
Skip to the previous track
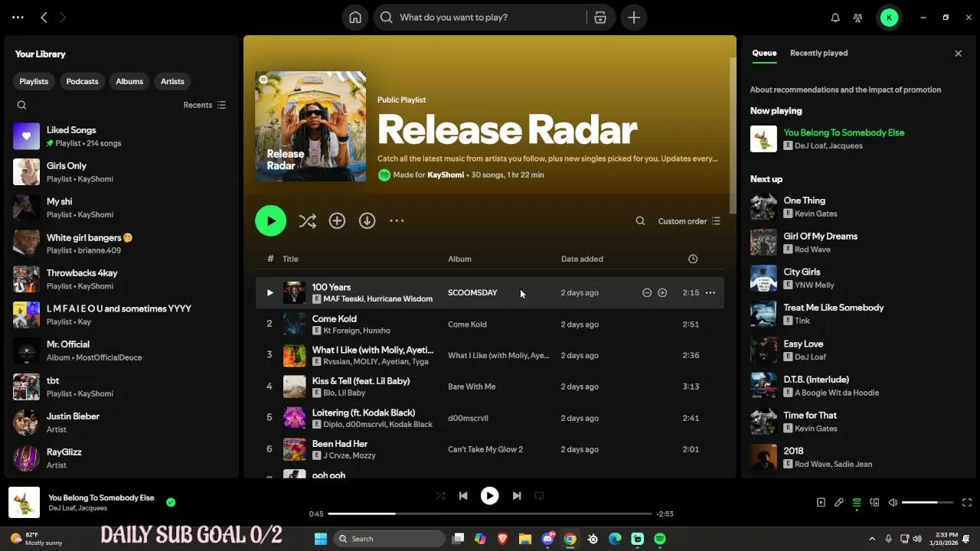click(x=463, y=496)
